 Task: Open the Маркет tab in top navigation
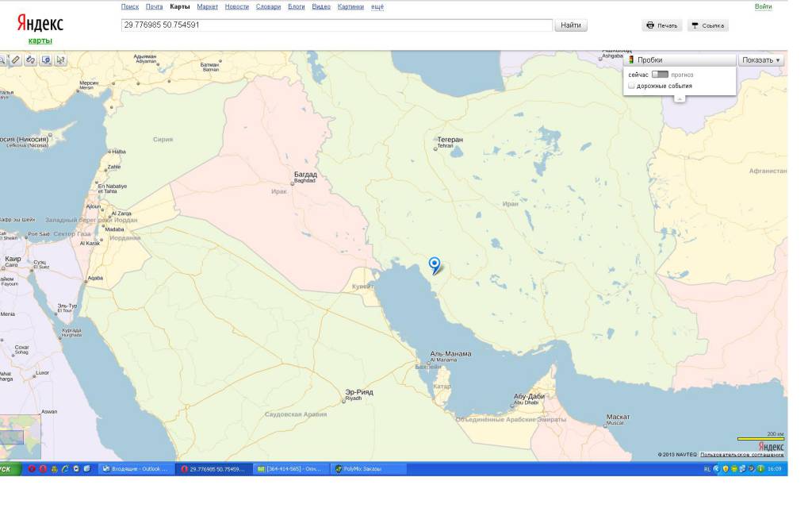tap(208, 6)
